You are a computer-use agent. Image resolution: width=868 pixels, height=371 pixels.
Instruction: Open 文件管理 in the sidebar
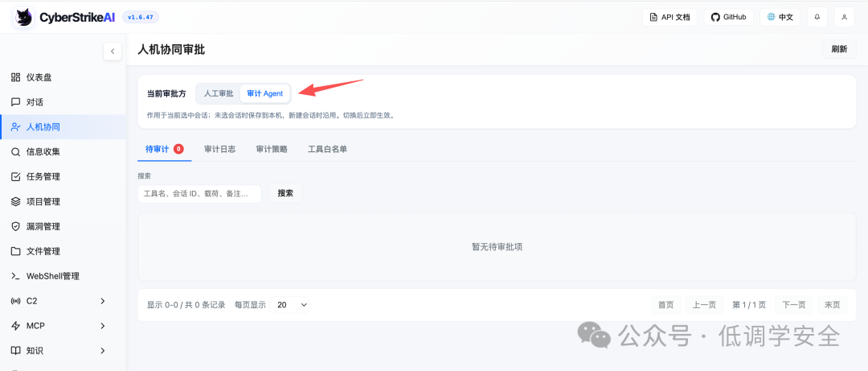pyautogui.click(x=63, y=251)
